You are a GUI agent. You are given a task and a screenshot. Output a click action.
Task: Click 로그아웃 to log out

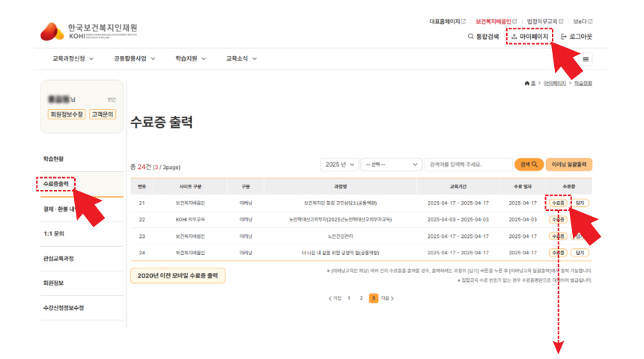(577, 37)
